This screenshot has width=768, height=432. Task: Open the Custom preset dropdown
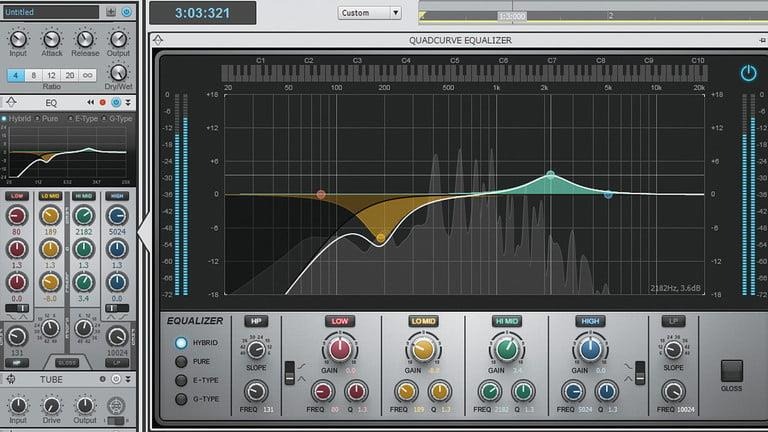[x=370, y=13]
